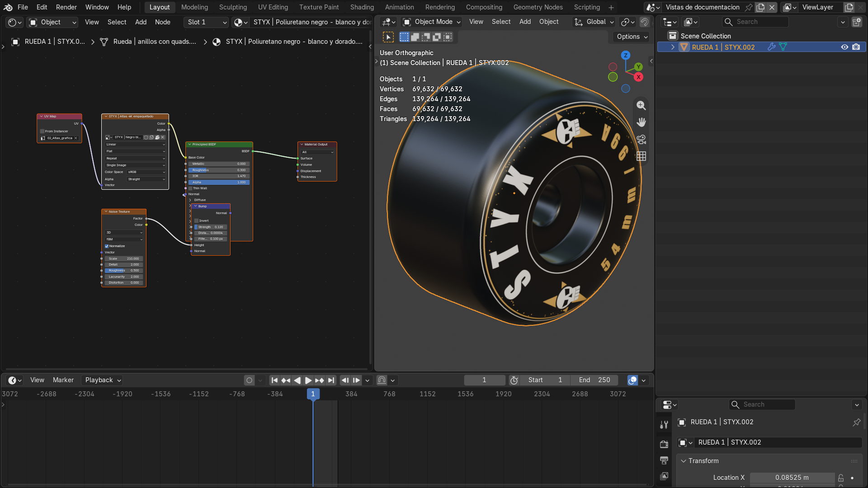Viewport: 868px width, 488px height.
Task: Click the auto keying record button
Action: (x=249, y=380)
